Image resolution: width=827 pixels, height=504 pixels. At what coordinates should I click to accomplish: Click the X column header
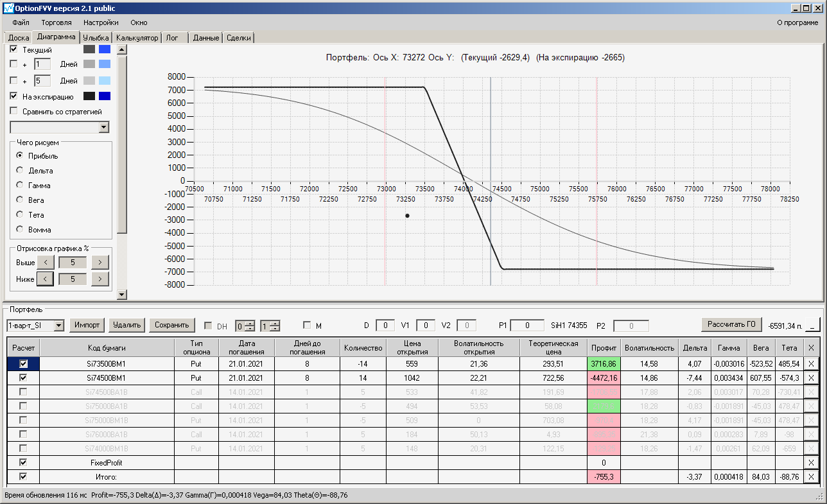811,347
